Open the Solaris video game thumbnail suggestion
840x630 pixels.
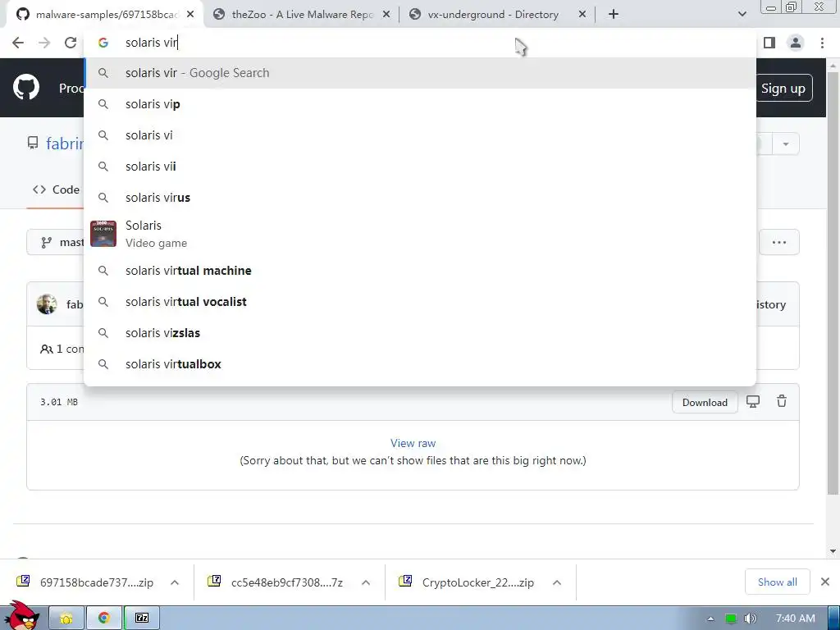click(103, 234)
